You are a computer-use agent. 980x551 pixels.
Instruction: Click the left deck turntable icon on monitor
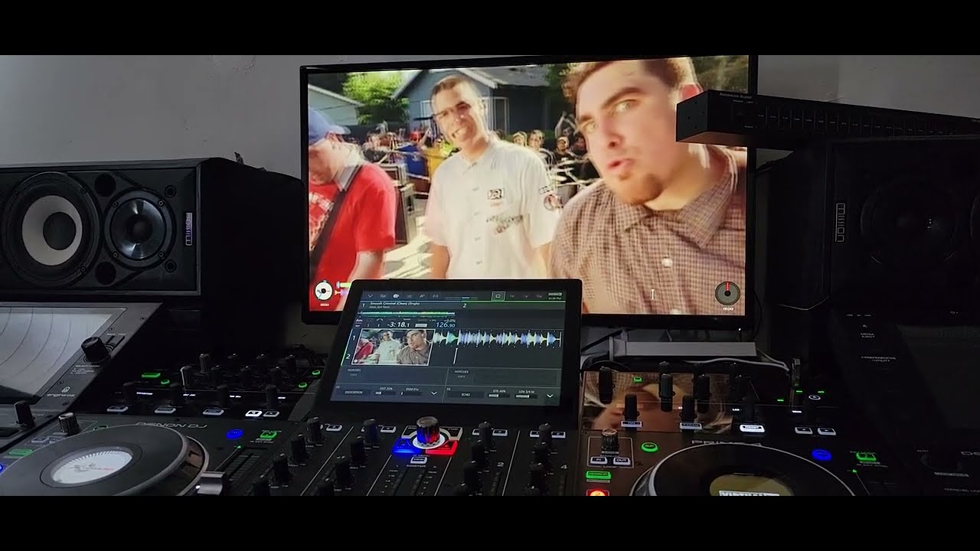[x=324, y=291]
